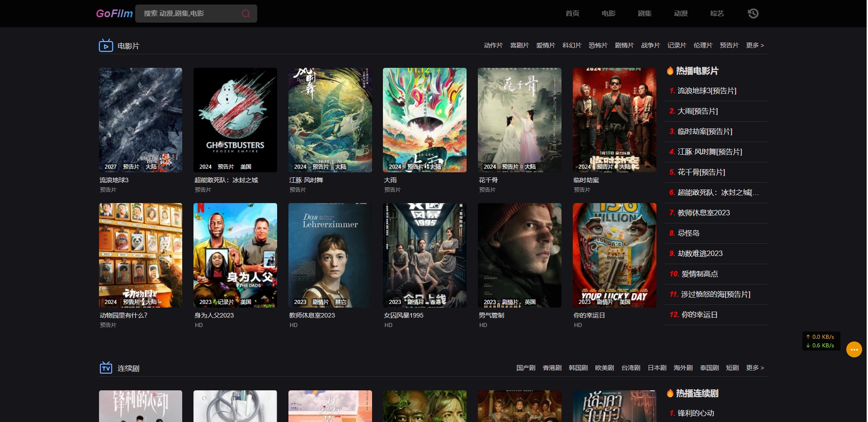Open the watch history clock icon
The image size is (868, 422).
(753, 14)
